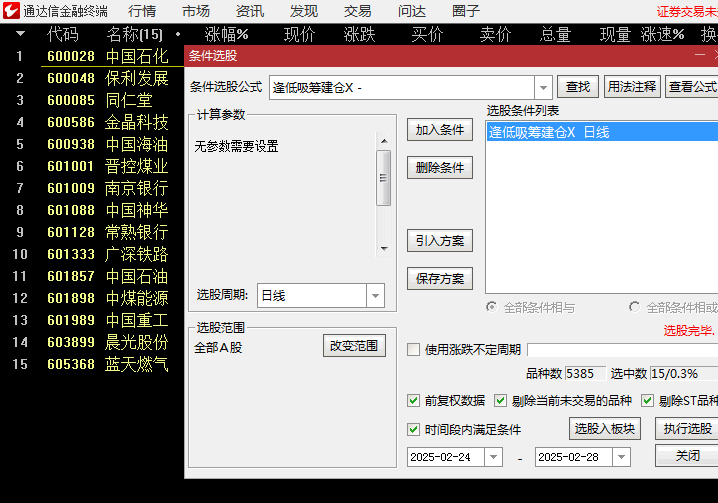Screen dimensions: 718x503
Task: Select stock row 601898 中煤能源
Action: coord(92,298)
